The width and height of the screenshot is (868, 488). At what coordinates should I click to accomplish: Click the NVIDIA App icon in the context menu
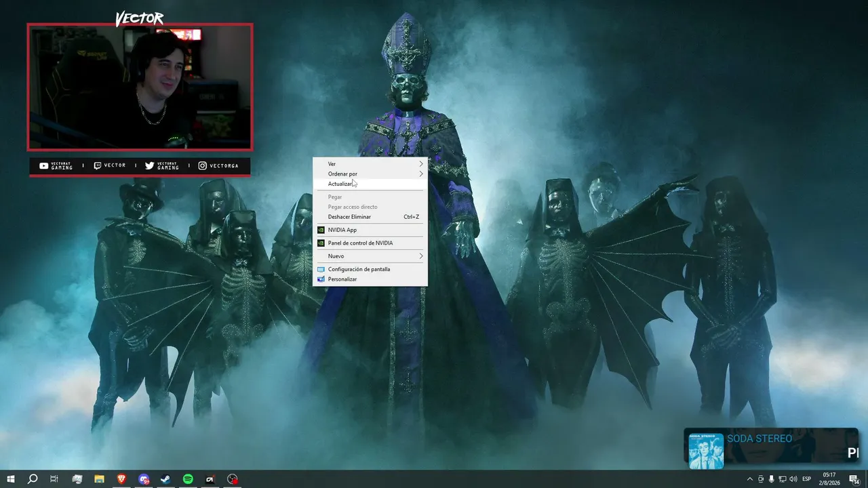[321, 230]
